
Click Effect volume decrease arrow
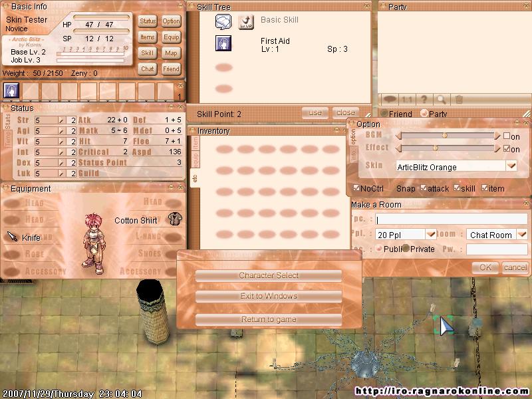pos(398,148)
